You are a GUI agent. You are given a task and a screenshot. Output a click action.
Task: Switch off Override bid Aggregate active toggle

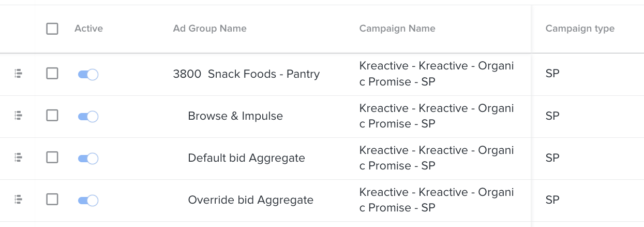88,200
